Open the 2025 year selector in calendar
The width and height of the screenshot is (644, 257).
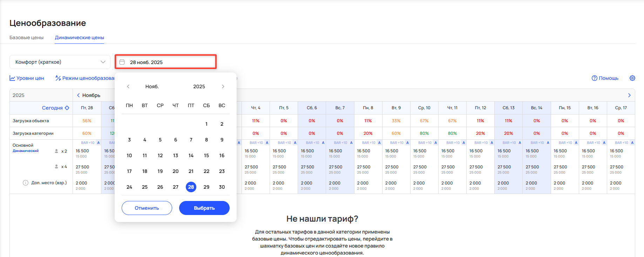(199, 86)
